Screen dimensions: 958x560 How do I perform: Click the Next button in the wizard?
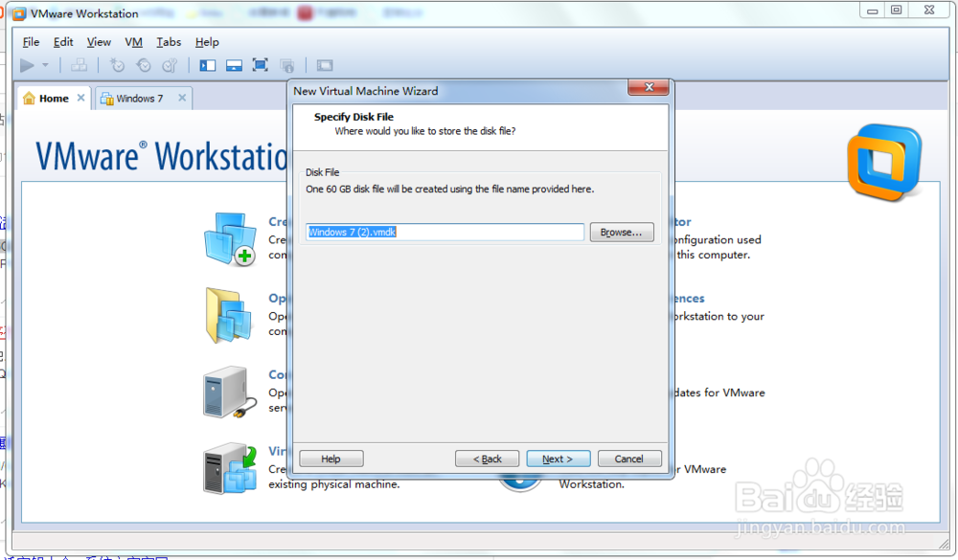click(559, 459)
